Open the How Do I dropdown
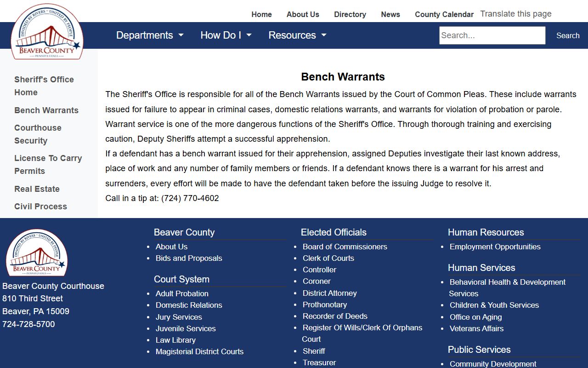The width and height of the screenshot is (588, 368). (226, 35)
